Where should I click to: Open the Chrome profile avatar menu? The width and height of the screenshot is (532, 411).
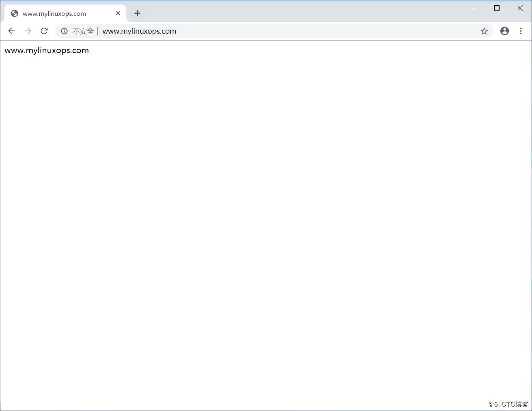(504, 31)
